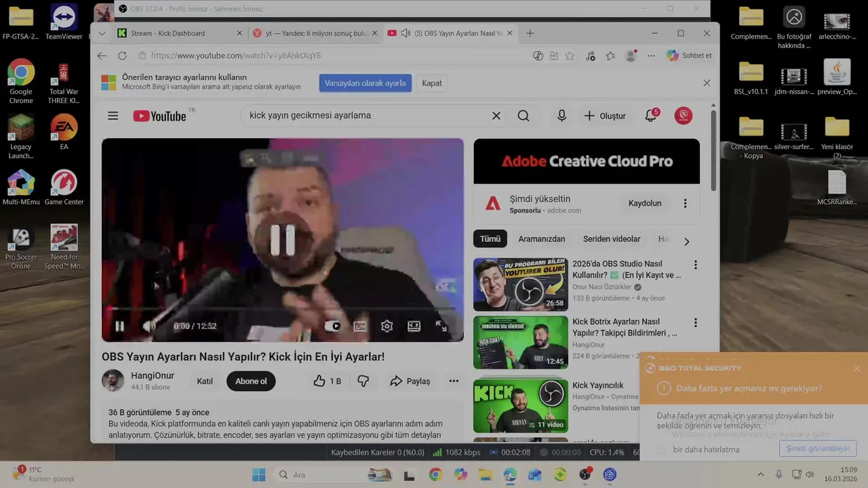The image size is (868, 488).
Task: Open Sohbet et Copilot button
Action: (689, 56)
